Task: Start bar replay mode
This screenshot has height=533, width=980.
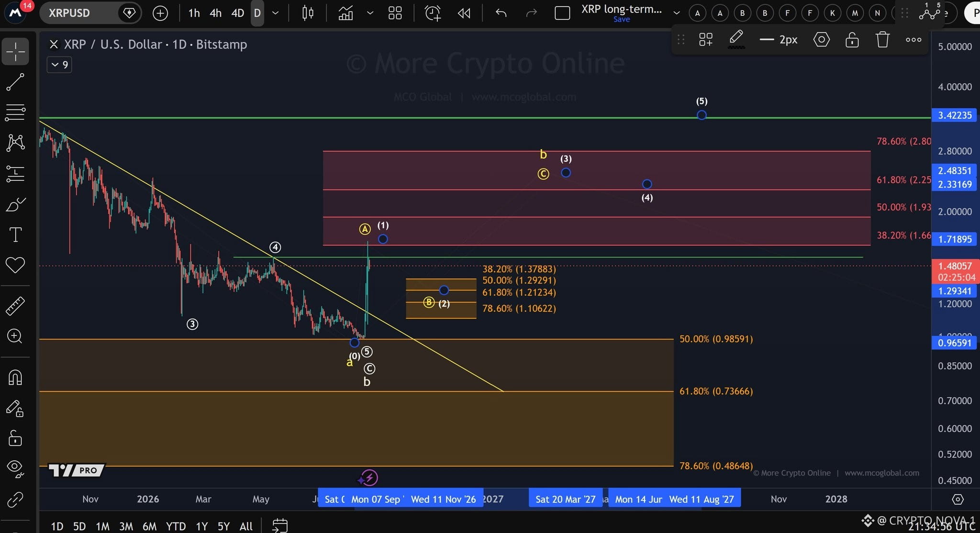Action: (464, 13)
